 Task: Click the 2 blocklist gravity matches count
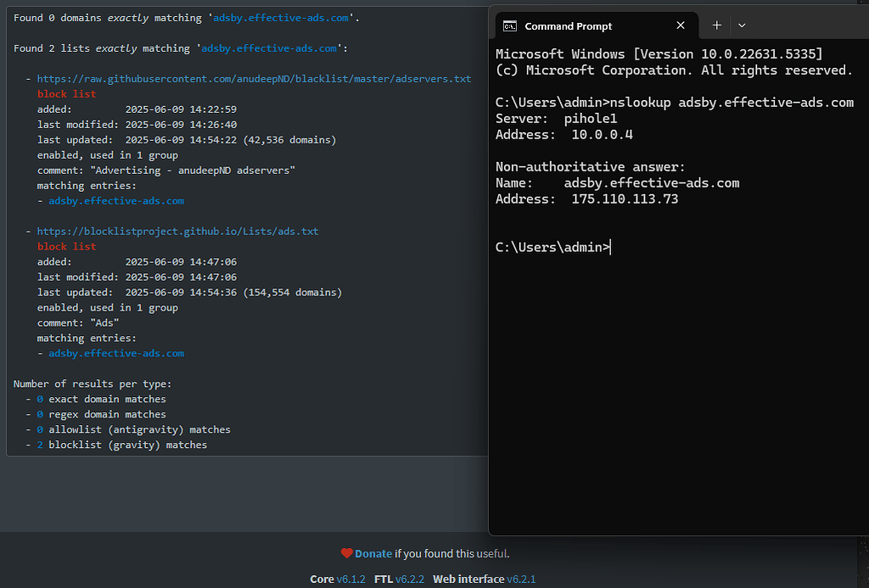point(39,444)
